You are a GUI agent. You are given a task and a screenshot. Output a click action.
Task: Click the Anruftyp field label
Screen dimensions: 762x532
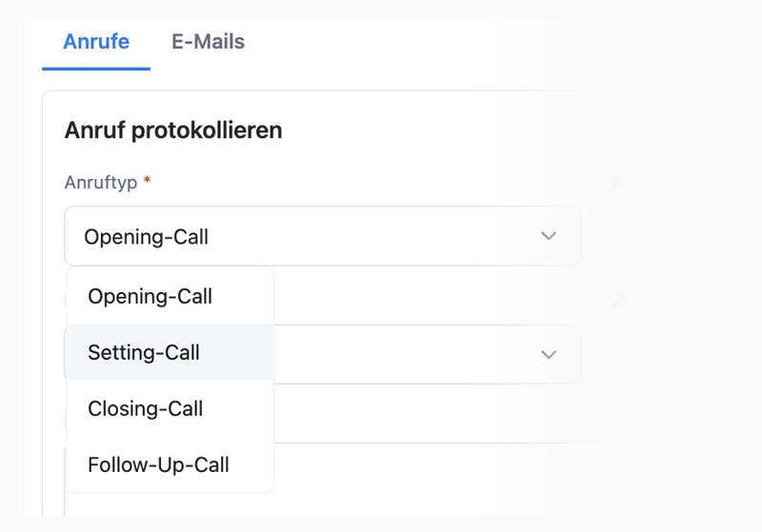pos(101,182)
